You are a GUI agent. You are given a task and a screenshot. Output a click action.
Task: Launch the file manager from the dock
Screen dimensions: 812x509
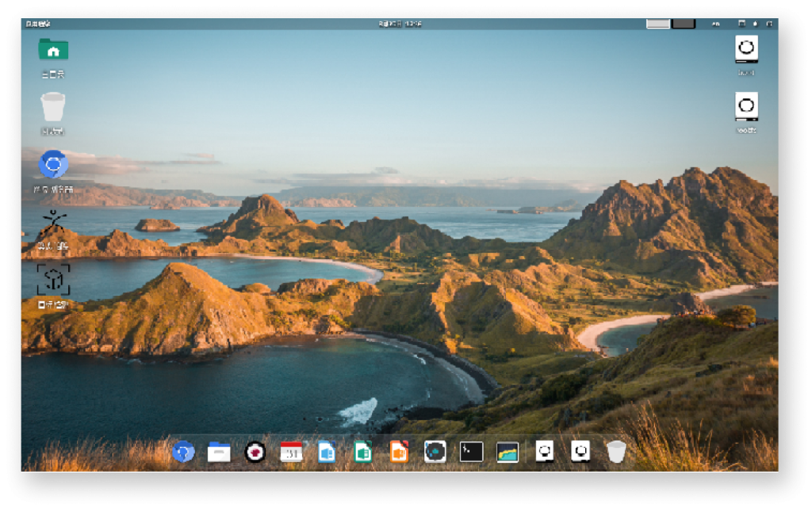219,452
